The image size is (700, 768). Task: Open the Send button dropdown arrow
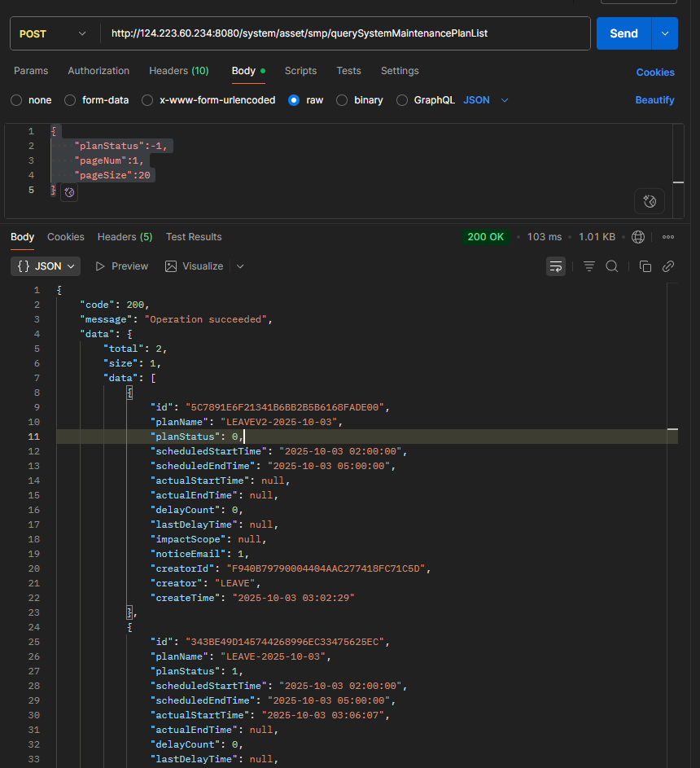tap(665, 33)
